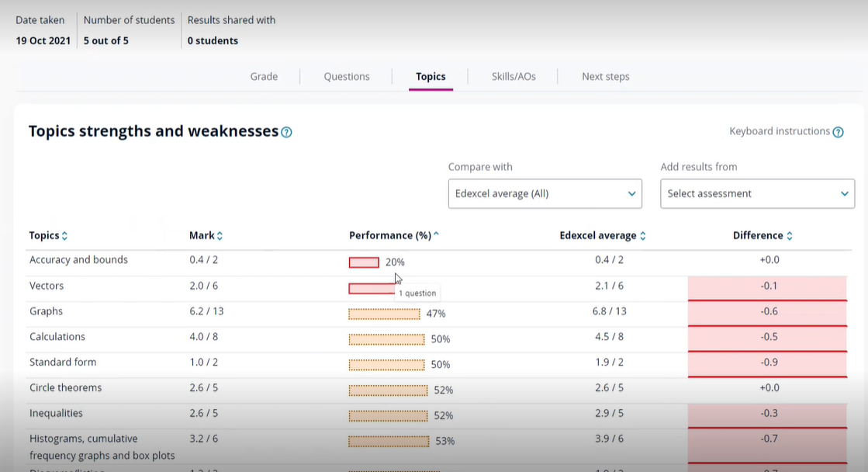Go to the Next steps tab

click(606, 77)
